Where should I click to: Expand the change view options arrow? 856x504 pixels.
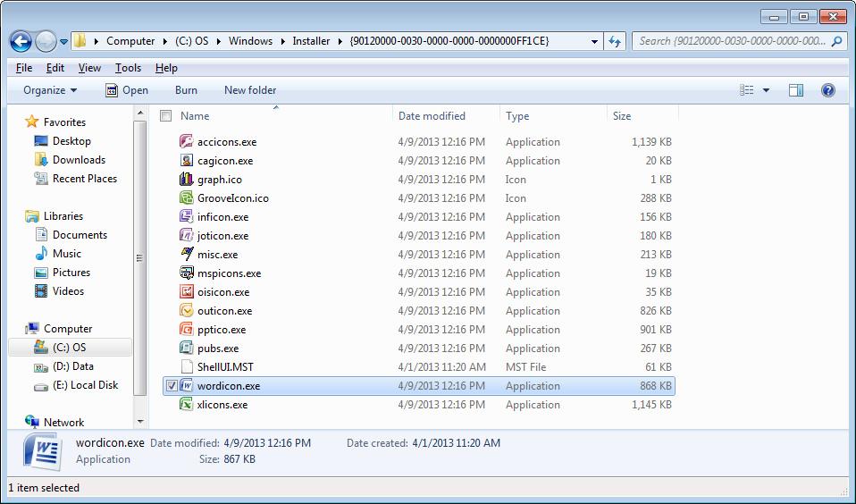click(x=767, y=90)
